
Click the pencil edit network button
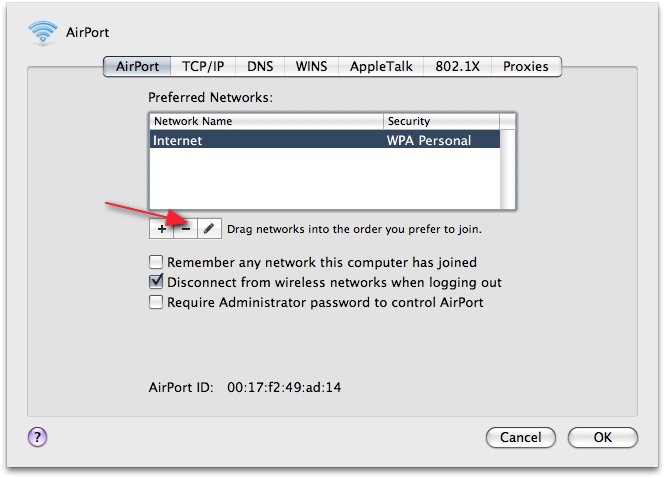[x=208, y=229]
